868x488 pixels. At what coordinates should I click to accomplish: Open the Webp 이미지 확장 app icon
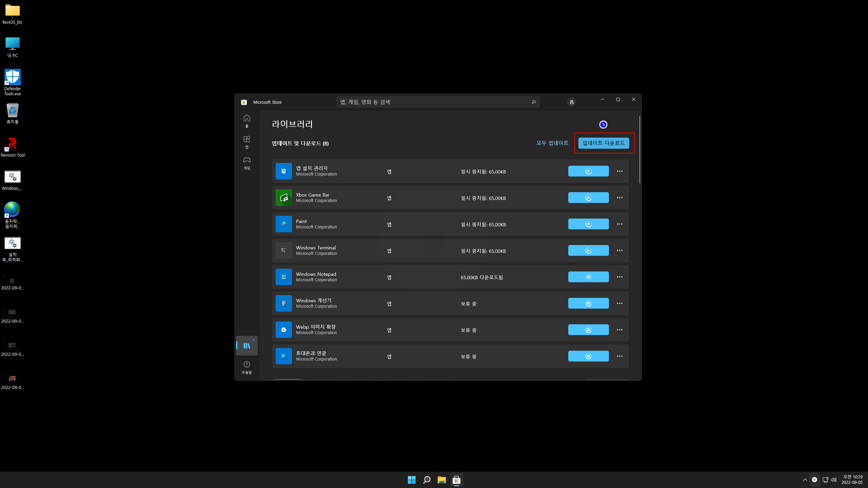[284, 330]
